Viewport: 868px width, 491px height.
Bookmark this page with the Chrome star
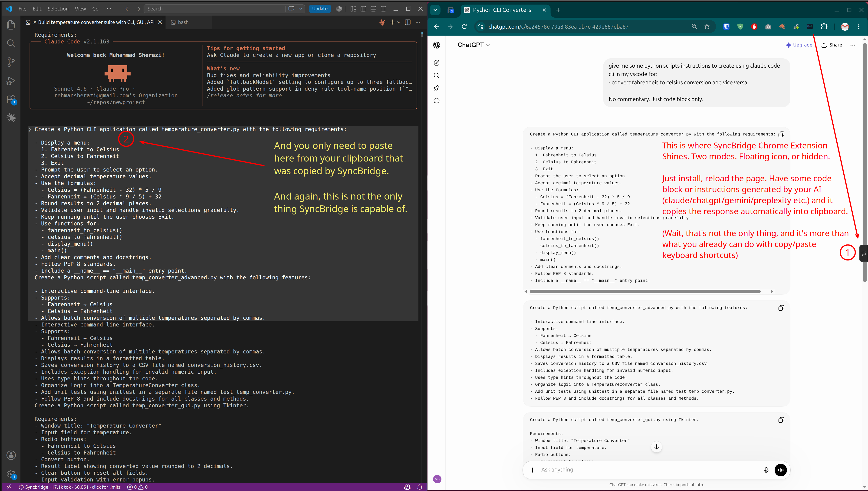click(707, 27)
